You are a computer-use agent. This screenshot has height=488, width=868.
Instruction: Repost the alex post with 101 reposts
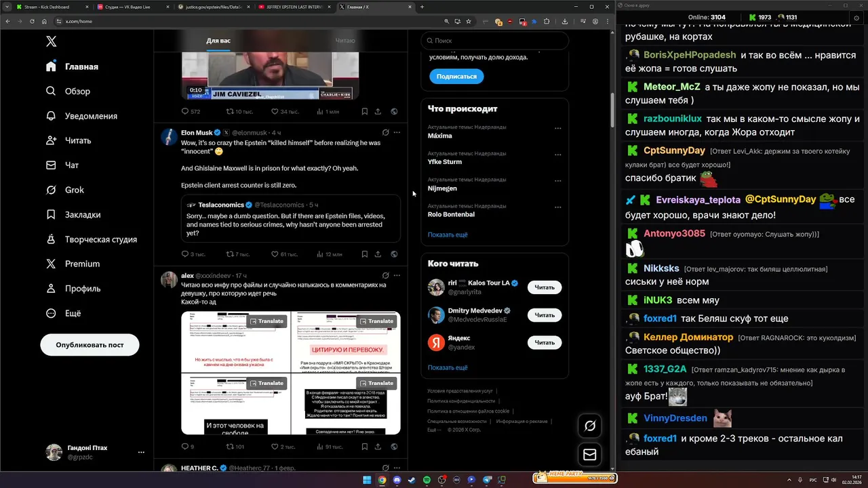pyautogui.click(x=230, y=447)
